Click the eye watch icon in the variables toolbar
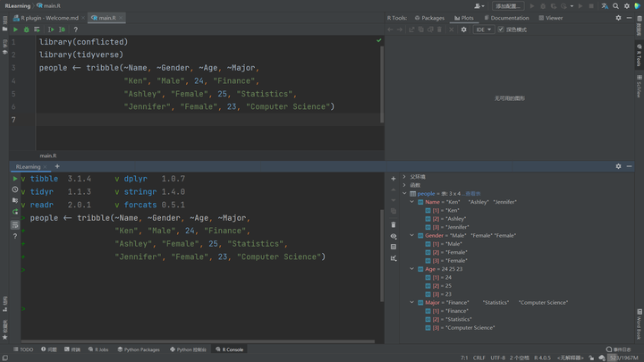The width and height of the screenshot is (644, 362). tap(393, 236)
